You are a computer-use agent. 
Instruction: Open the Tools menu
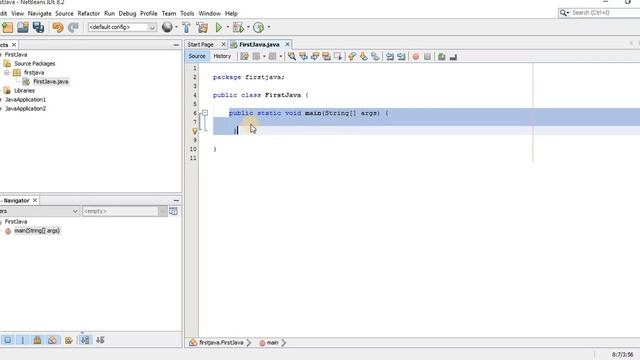click(x=187, y=13)
